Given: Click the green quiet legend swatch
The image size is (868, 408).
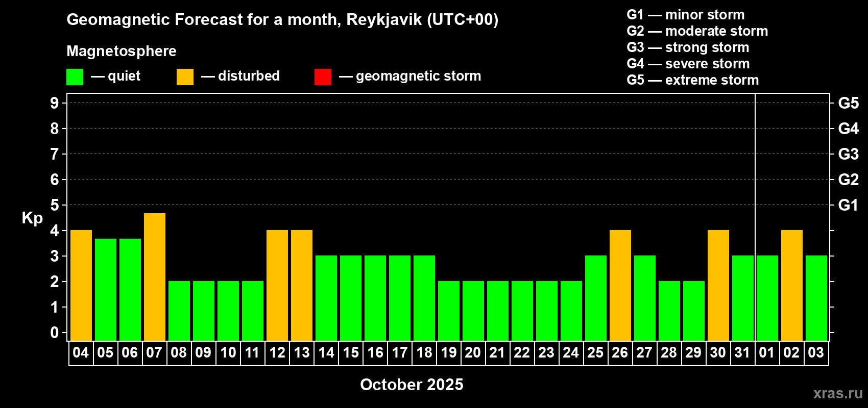Looking at the screenshot, I should (x=75, y=77).
